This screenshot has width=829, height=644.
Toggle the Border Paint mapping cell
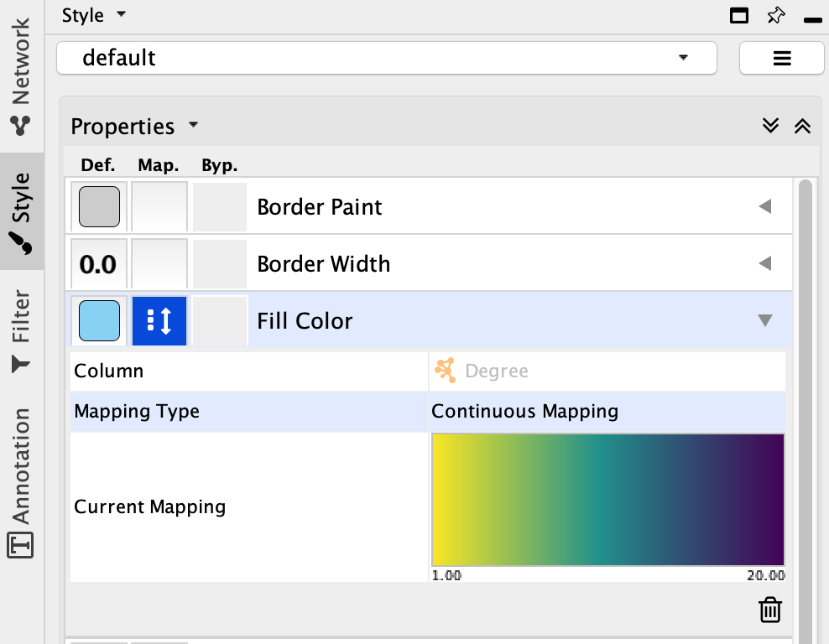pyautogui.click(x=159, y=206)
